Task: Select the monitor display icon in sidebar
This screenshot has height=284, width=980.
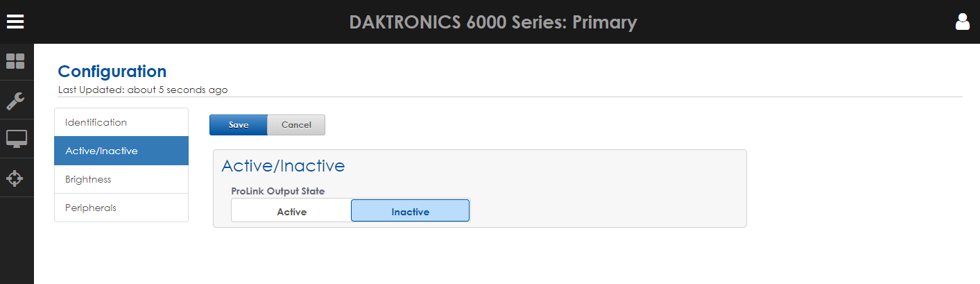Action: (x=16, y=139)
